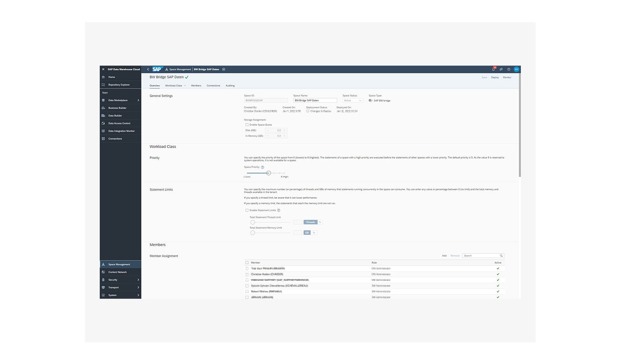Open the CH user profile avatar
This screenshot has width=621, height=364.
point(516,69)
